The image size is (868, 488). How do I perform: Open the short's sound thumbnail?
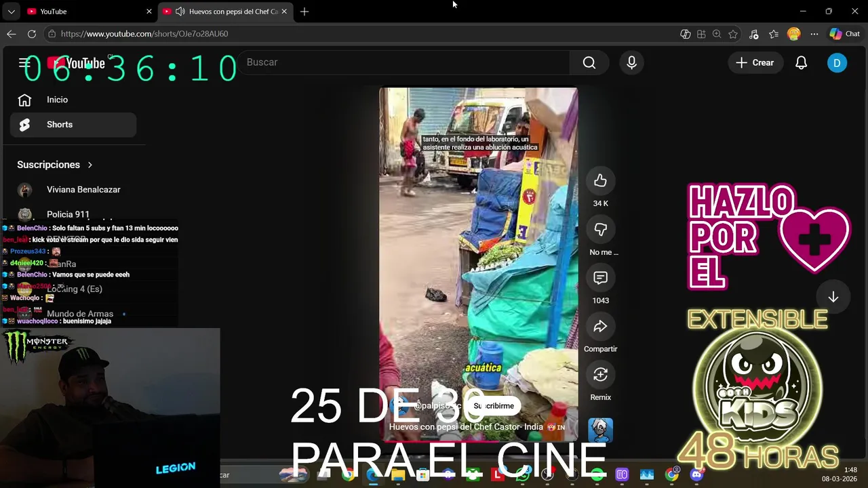pos(600,430)
